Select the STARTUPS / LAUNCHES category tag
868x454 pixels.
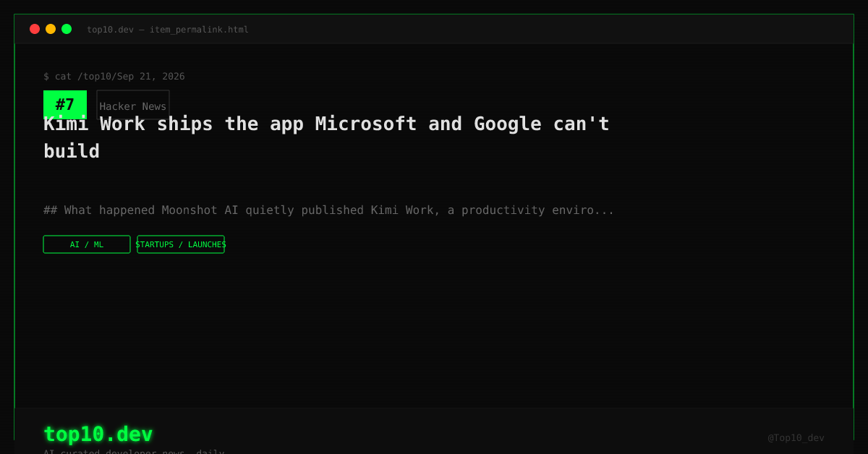[181, 244]
